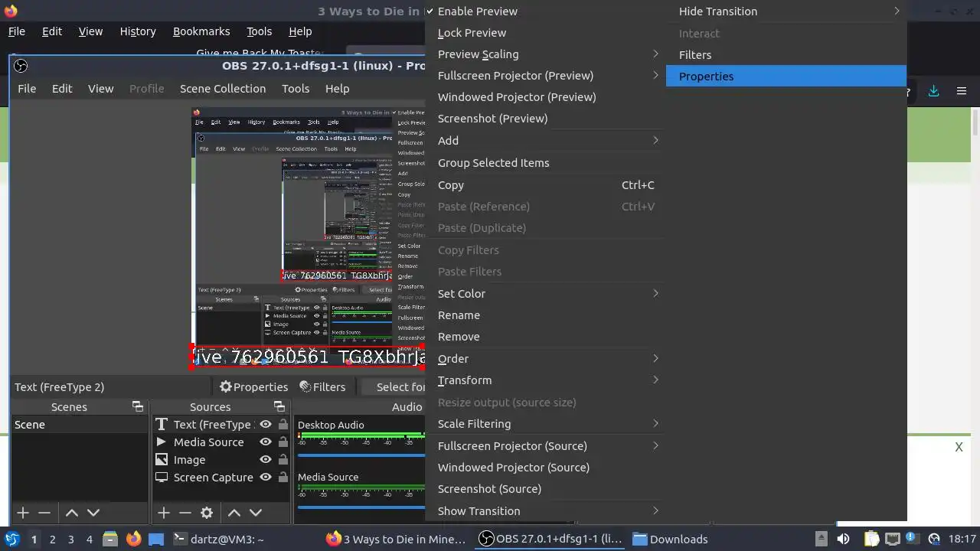
Task: Toggle visibility eye of Text (FreeType) source
Action: tap(266, 425)
